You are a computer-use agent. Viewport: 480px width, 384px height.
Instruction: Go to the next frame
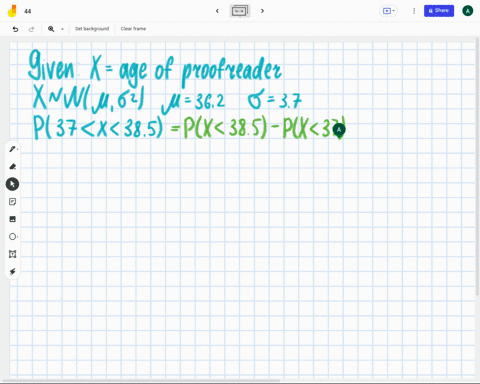pyautogui.click(x=262, y=11)
